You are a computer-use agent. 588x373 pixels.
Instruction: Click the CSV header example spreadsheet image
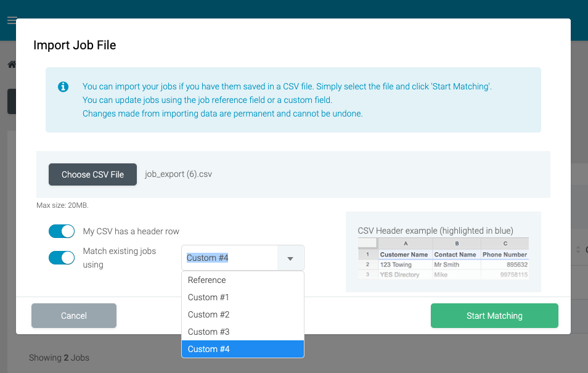pyautogui.click(x=443, y=259)
